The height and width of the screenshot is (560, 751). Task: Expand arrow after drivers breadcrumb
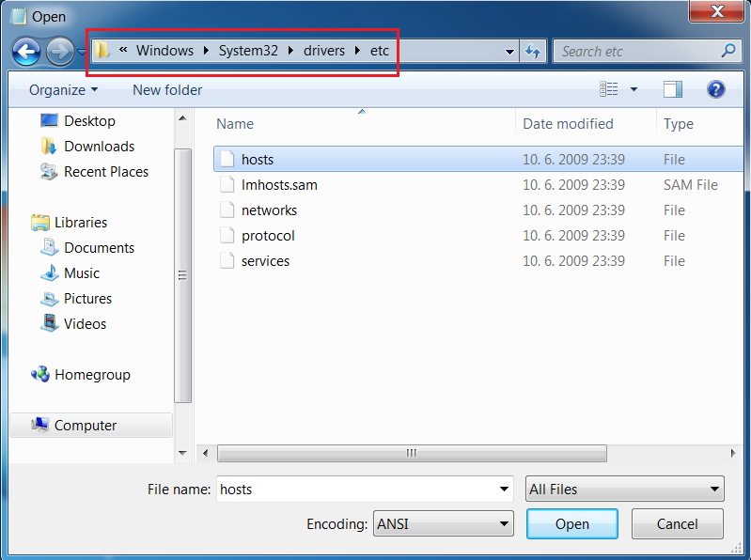click(358, 50)
